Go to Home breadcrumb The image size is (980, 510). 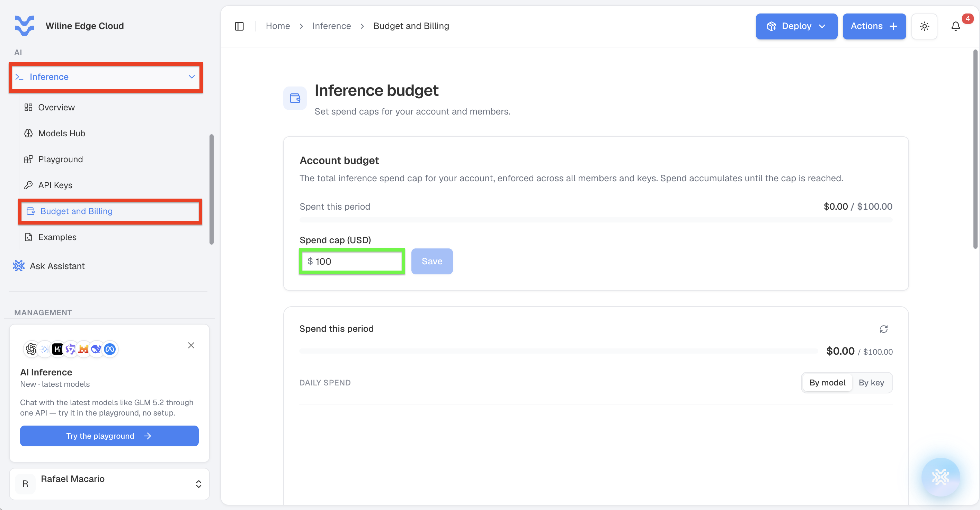point(278,26)
